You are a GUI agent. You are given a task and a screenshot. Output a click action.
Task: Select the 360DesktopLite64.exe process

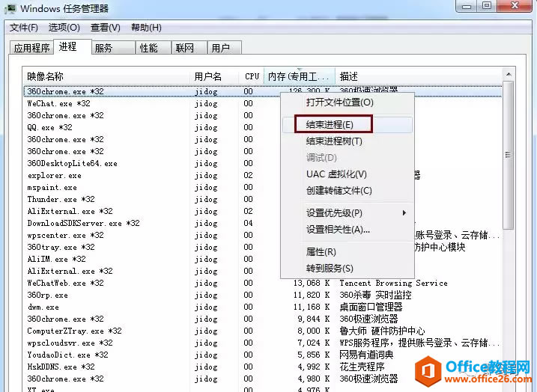pos(263,163)
